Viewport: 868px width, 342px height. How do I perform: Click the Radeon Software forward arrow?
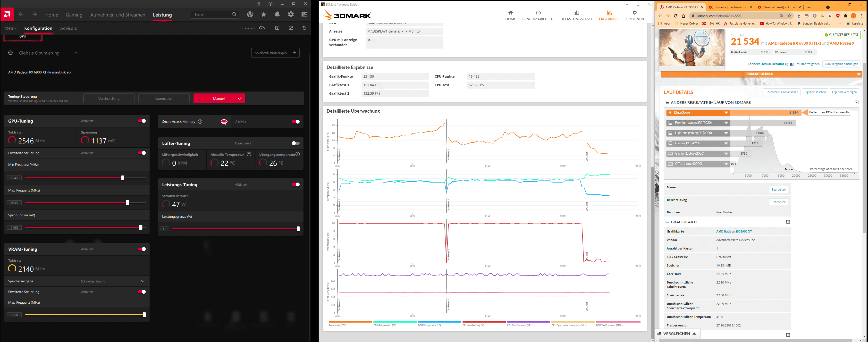click(34, 15)
